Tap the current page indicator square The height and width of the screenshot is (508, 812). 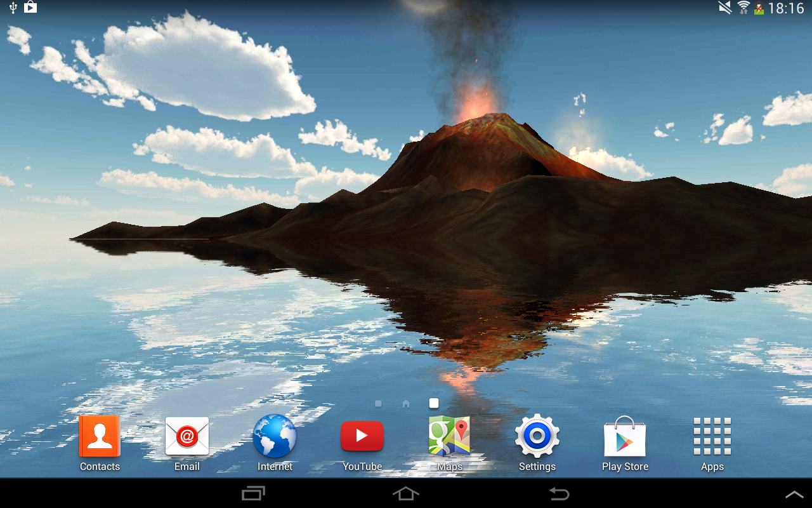pos(433,403)
